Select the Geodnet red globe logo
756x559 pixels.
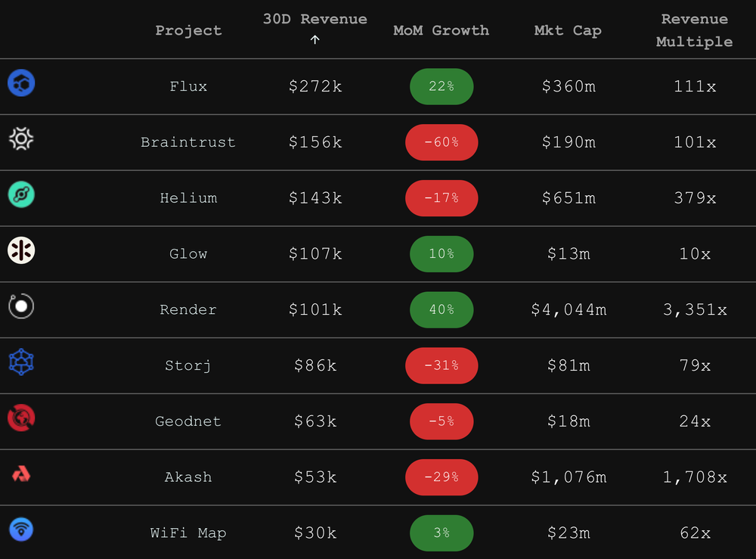[x=21, y=418]
